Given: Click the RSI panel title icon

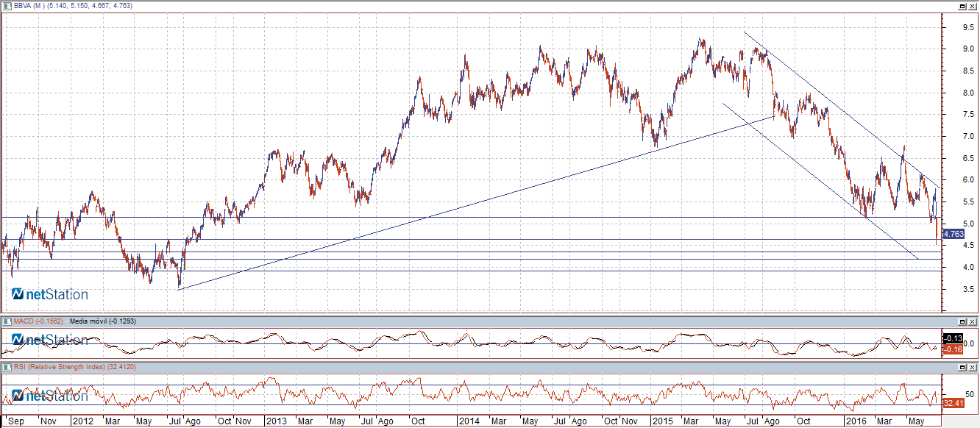Looking at the screenshot, I should [8, 366].
